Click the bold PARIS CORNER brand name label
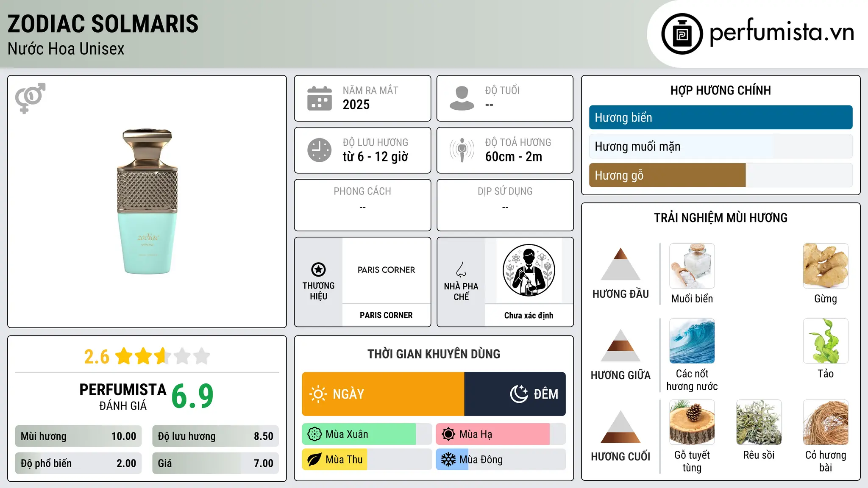 (386, 315)
